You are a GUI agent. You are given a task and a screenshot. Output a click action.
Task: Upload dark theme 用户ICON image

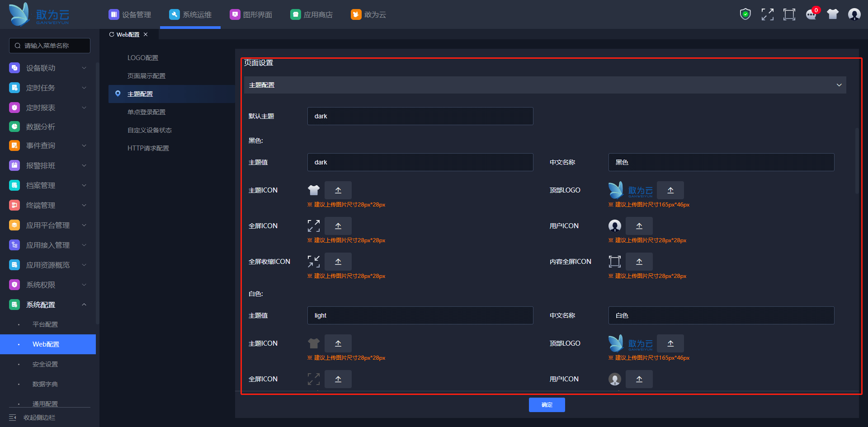639,226
